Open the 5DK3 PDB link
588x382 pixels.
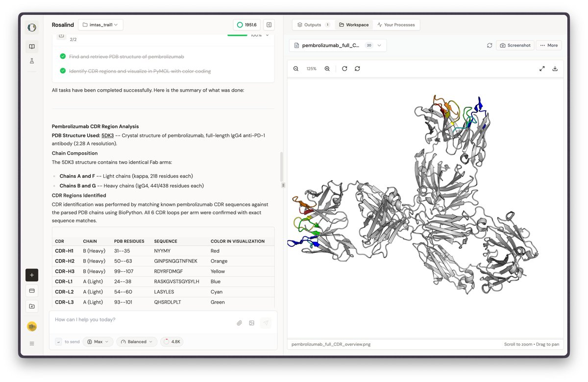[x=107, y=135]
